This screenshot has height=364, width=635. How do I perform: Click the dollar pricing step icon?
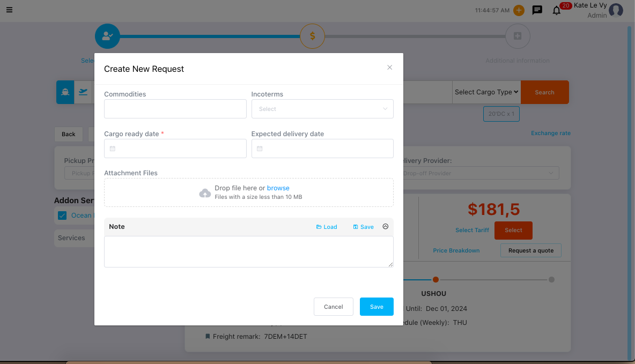coord(312,36)
